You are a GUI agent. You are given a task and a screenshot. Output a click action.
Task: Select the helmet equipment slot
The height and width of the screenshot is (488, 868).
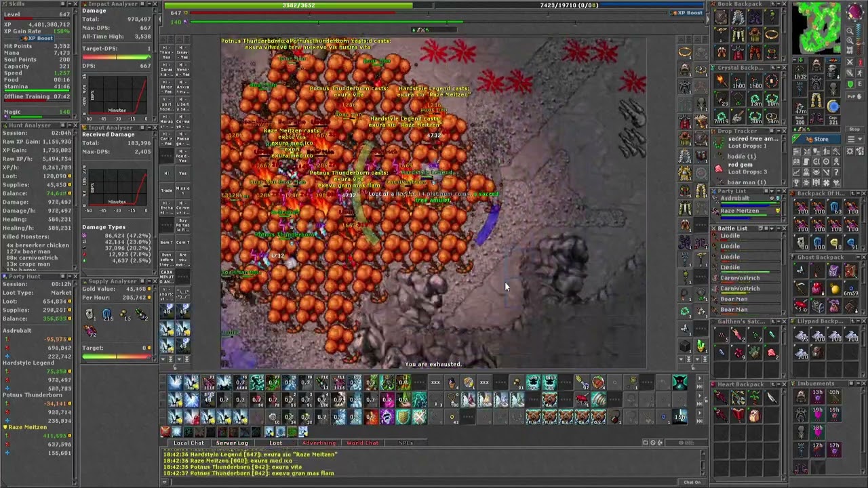[818, 64]
